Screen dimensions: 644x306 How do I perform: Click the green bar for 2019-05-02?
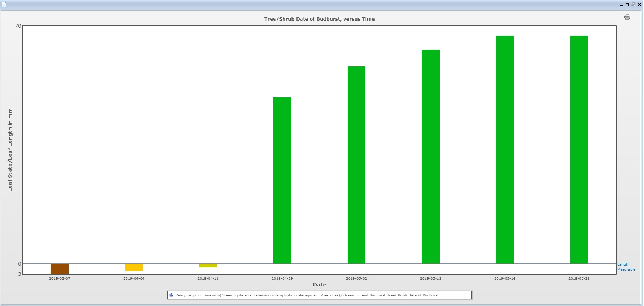click(356, 165)
